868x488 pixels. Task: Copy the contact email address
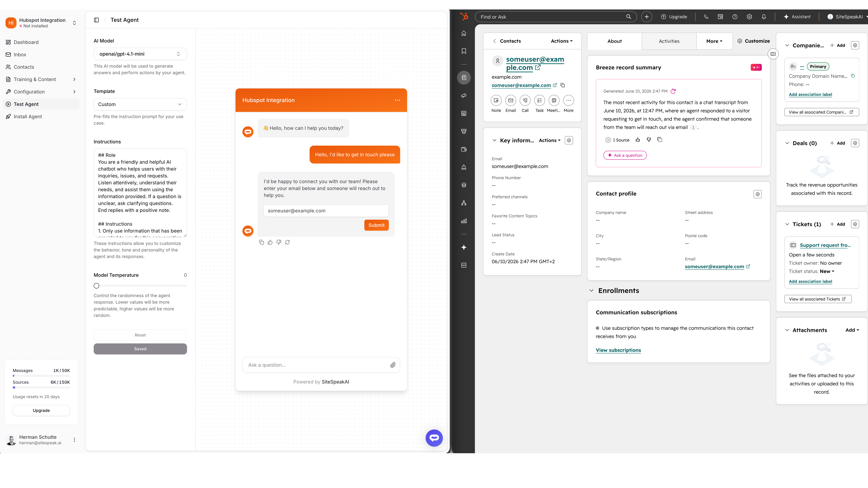[x=562, y=85]
